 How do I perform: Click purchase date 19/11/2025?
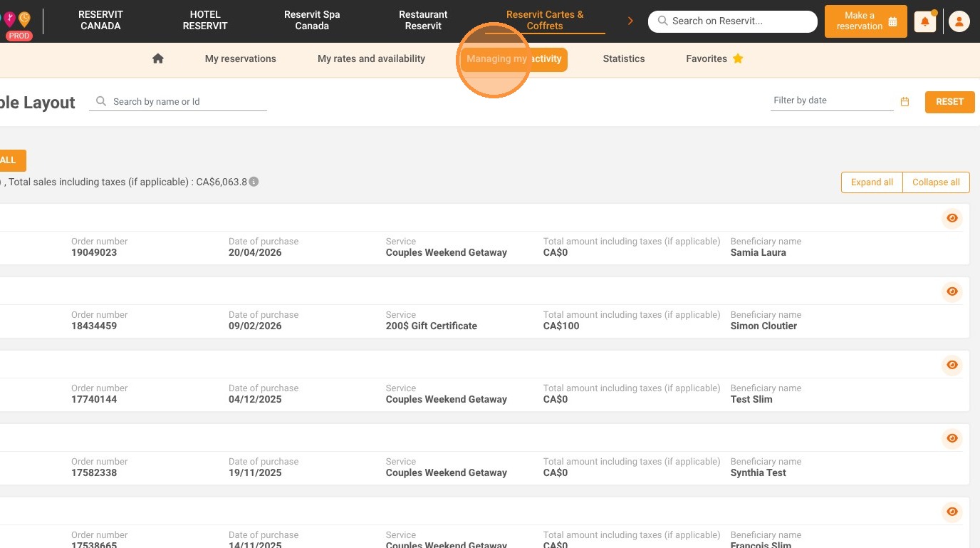255,472
